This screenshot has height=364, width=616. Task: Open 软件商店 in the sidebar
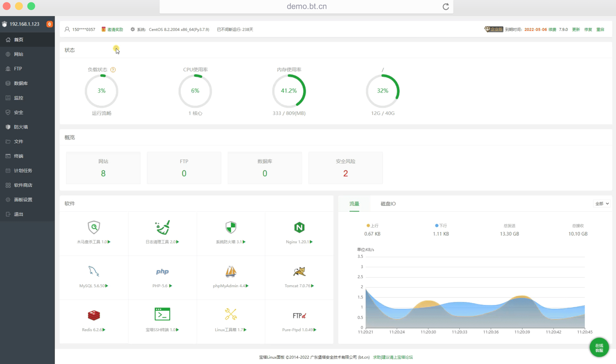23,185
